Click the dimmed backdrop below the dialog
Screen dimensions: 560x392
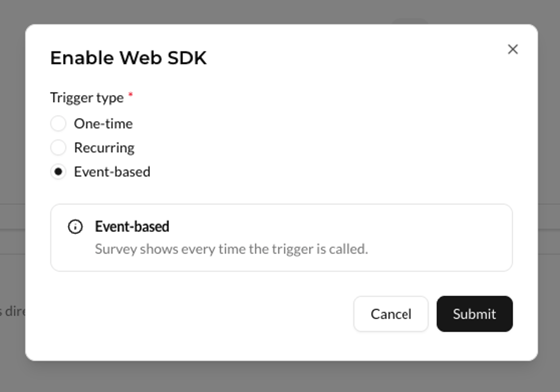click(268, 378)
